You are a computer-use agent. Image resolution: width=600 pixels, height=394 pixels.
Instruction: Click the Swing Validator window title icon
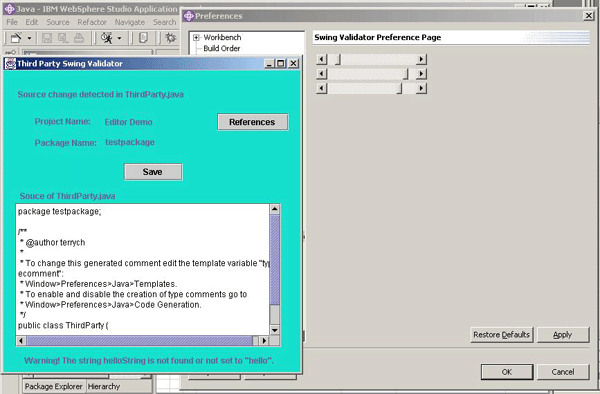coord(10,63)
